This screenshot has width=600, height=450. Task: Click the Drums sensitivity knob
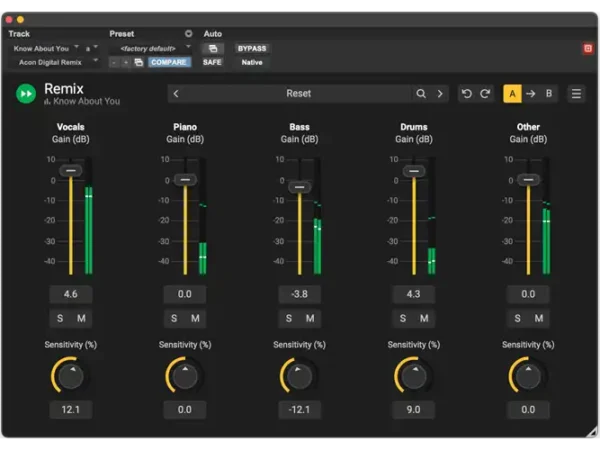(414, 376)
